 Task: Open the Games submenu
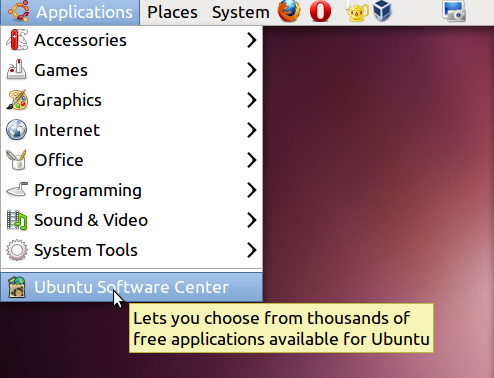[132, 70]
